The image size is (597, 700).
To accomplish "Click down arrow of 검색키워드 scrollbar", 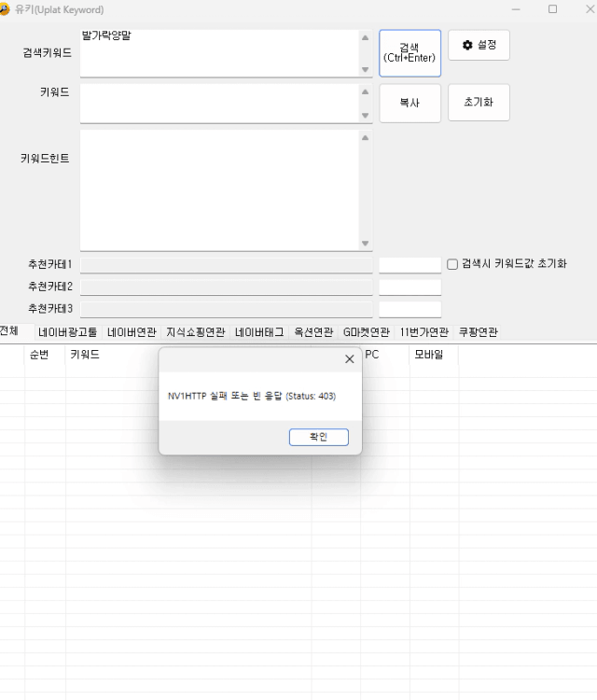I will pyautogui.click(x=365, y=69).
